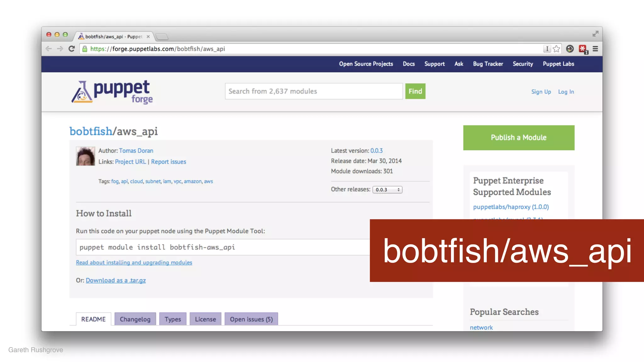644x362 pixels.
Task: Click the Publish a Module button
Action: click(519, 138)
